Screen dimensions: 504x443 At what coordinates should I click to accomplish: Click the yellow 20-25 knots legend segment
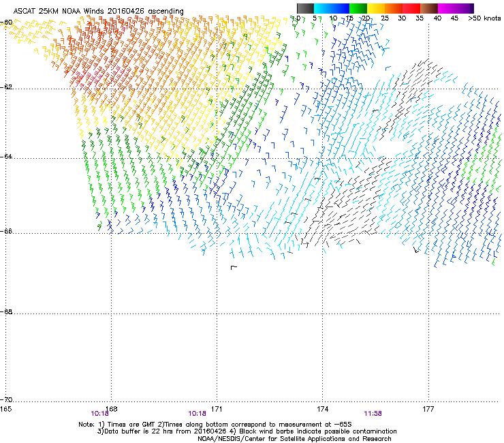[x=376, y=8]
